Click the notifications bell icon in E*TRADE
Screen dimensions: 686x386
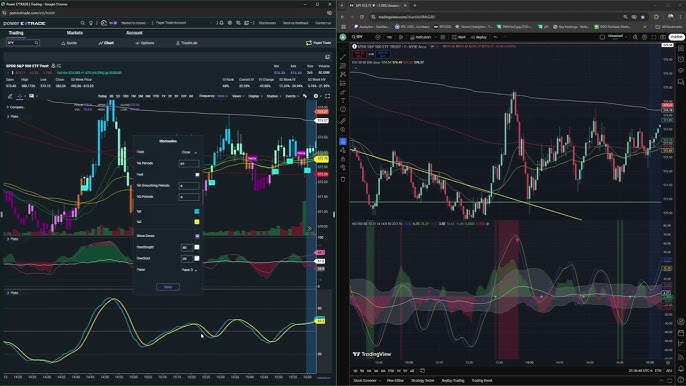tap(221, 23)
